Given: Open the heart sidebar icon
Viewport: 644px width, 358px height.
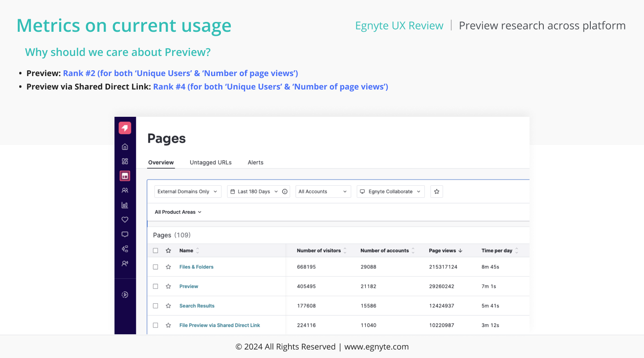Looking at the screenshot, I should point(125,220).
